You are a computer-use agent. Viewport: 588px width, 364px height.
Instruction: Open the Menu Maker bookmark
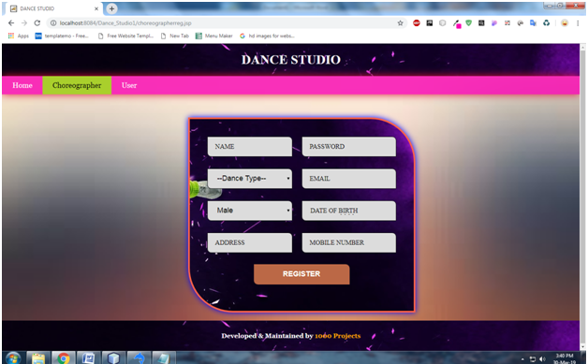214,36
